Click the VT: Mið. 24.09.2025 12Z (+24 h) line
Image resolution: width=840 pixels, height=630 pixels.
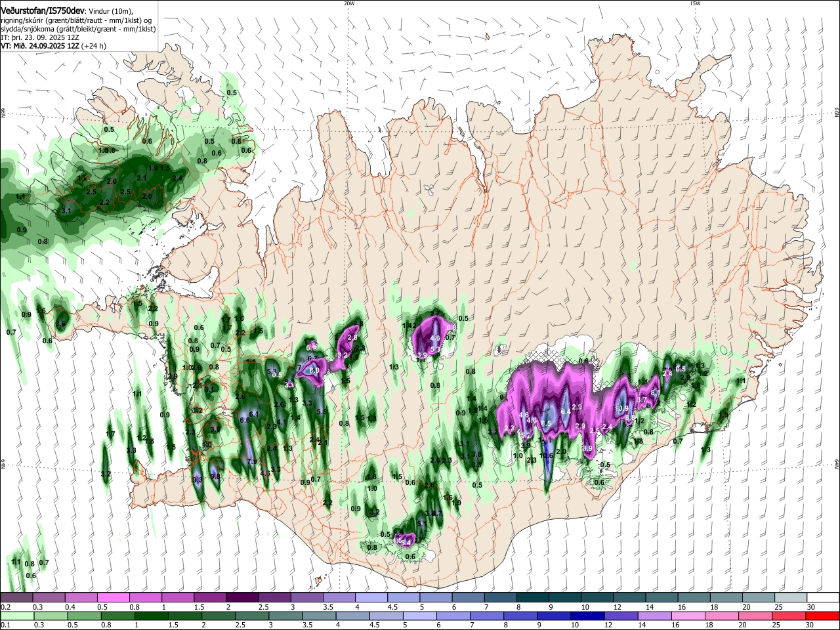click(x=53, y=46)
